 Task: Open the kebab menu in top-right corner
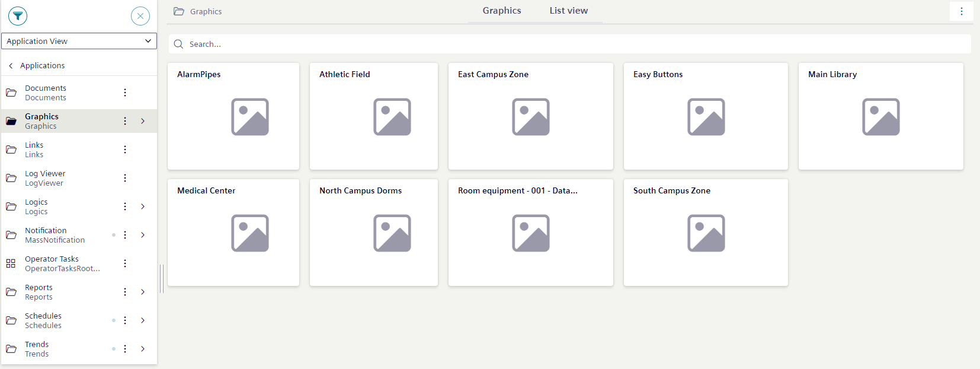point(961,11)
